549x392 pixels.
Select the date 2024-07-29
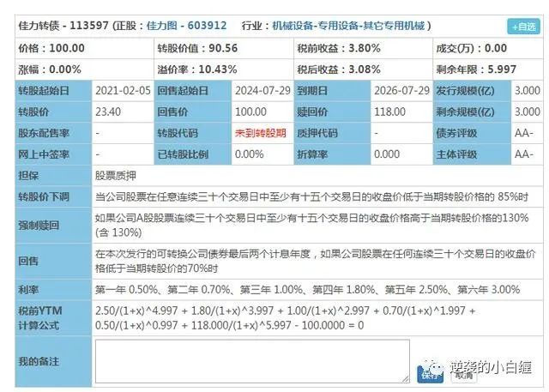click(262, 91)
